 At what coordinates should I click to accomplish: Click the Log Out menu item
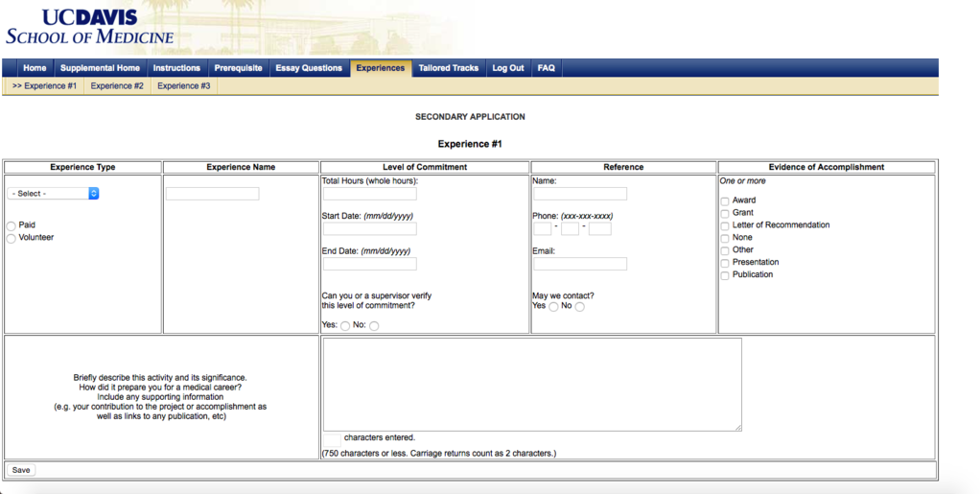tap(507, 68)
